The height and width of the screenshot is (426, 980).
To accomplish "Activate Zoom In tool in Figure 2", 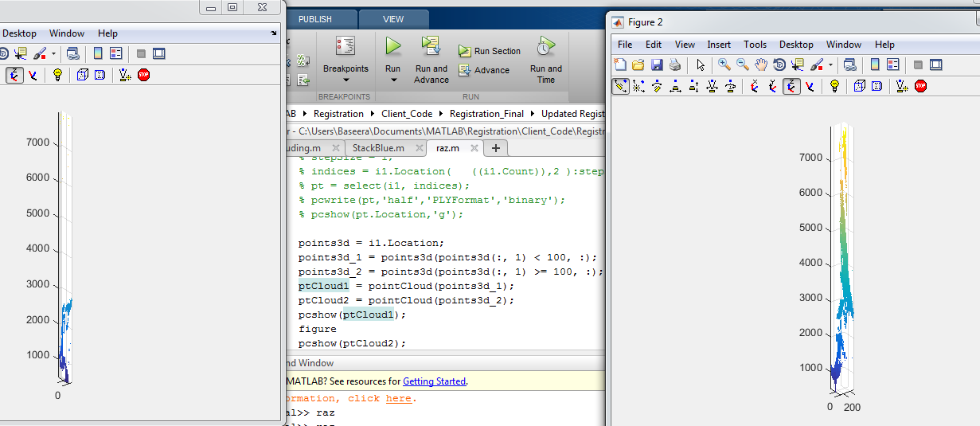I will click(x=724, y=64).
